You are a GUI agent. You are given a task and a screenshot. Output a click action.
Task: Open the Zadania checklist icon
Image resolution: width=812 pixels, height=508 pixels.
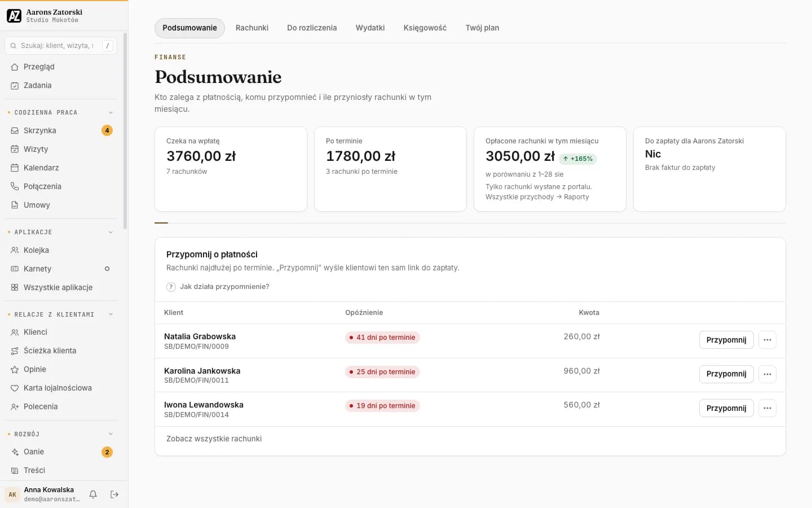(15, 85)
